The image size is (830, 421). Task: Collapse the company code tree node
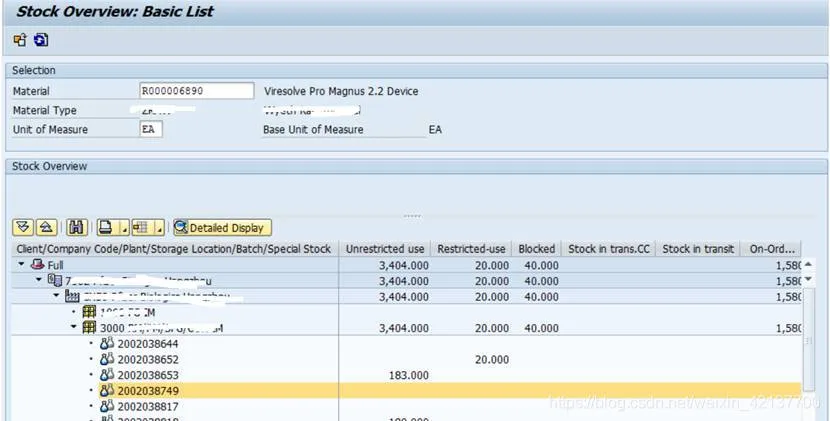pyautogui.click(x=39, y=280)
